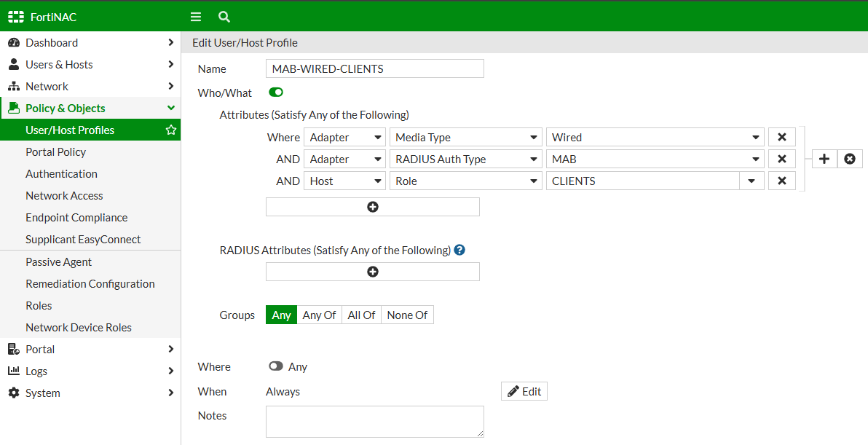Click the Name field MAB-WIRED-CLIENTS
The image size is (868, 445).
pyautogui.click(x=375, y=68)
